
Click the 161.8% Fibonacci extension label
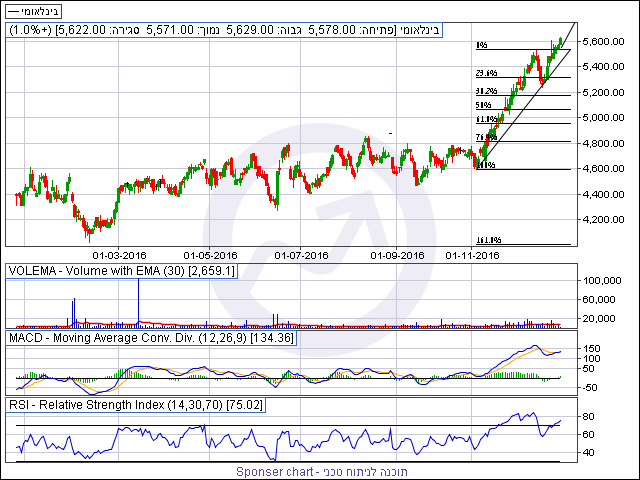pyautogui.click(x=488, y=241)
